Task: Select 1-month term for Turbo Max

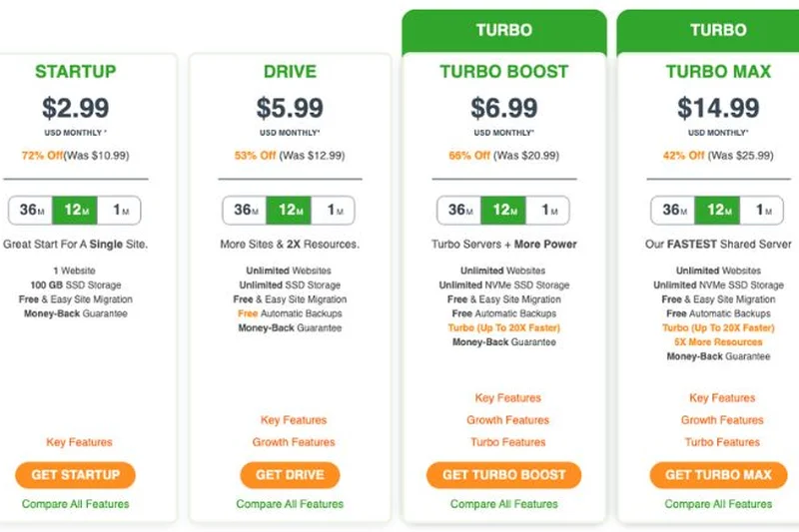Action: pos(762,211)
